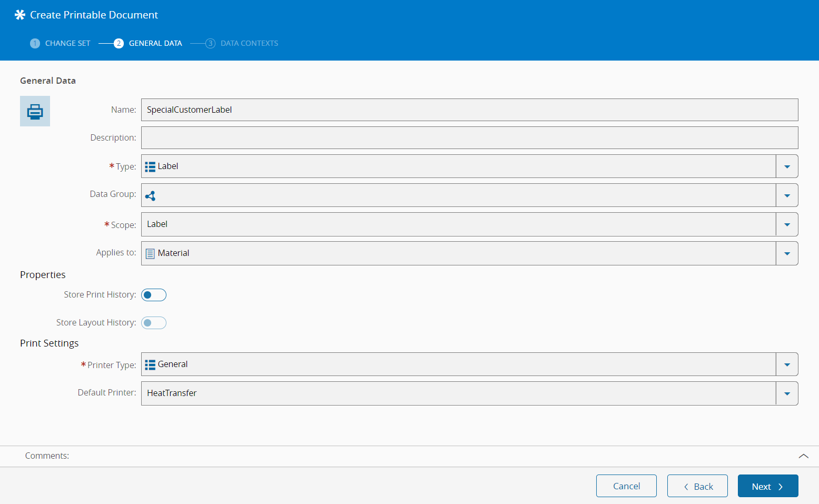
Task: Go to the Change Set step
Action: (67, 43)
